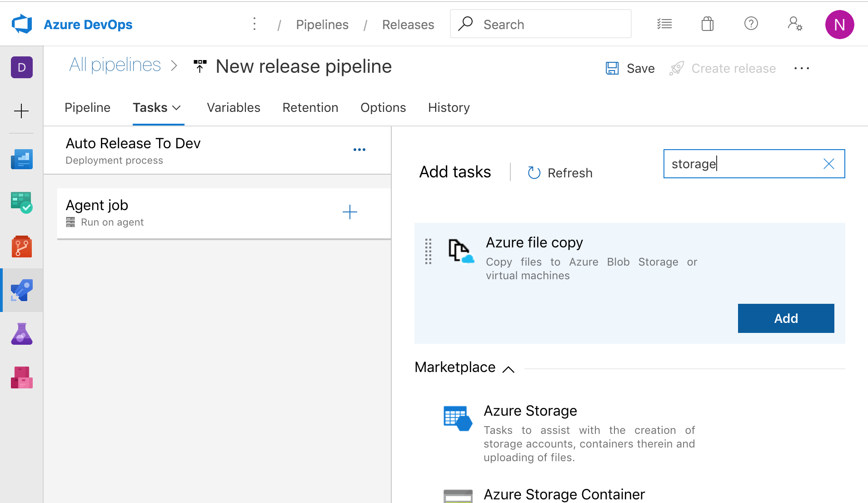This screenshot has width=868, height=503.
Task: Open the work items list icon
Action: coord(664,24)
